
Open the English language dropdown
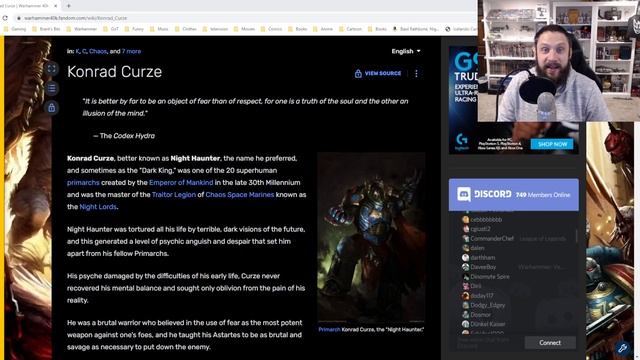coord(406,51)
